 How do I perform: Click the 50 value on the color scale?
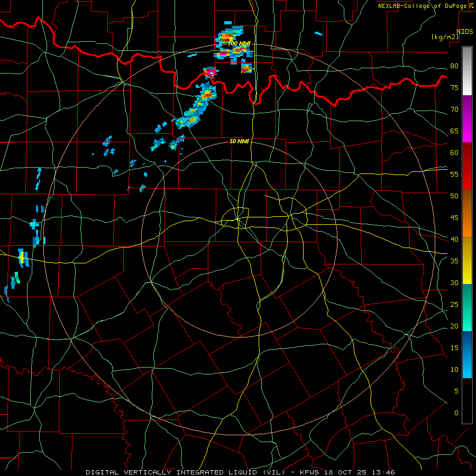click(x=454, y=196)
